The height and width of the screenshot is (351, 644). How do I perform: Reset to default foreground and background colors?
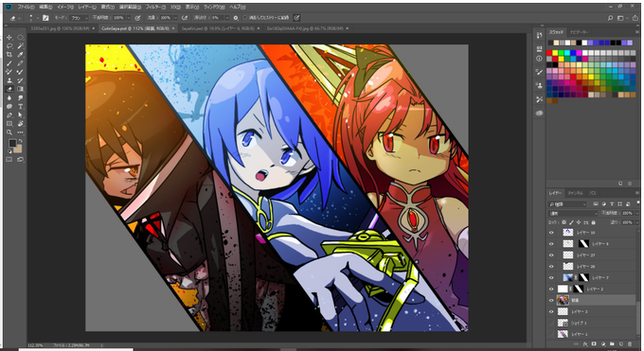tap(9, 151)
